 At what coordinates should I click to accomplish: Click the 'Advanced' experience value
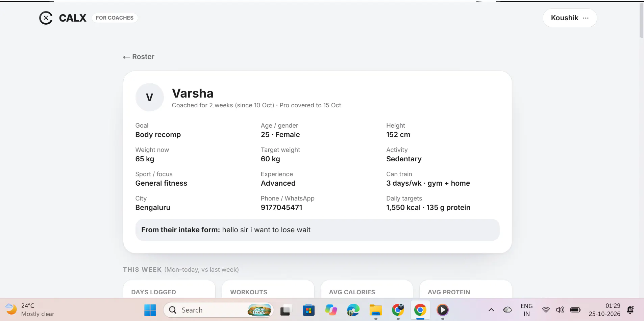278,183
